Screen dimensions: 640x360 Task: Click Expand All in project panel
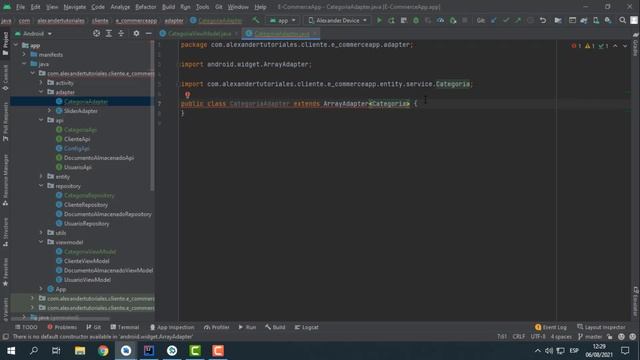click(x=109, y=33)
